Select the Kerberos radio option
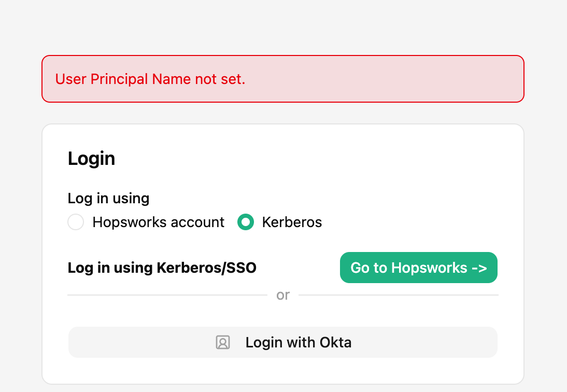This screenshot has width=567, height=392. click(x=246, y=222)
